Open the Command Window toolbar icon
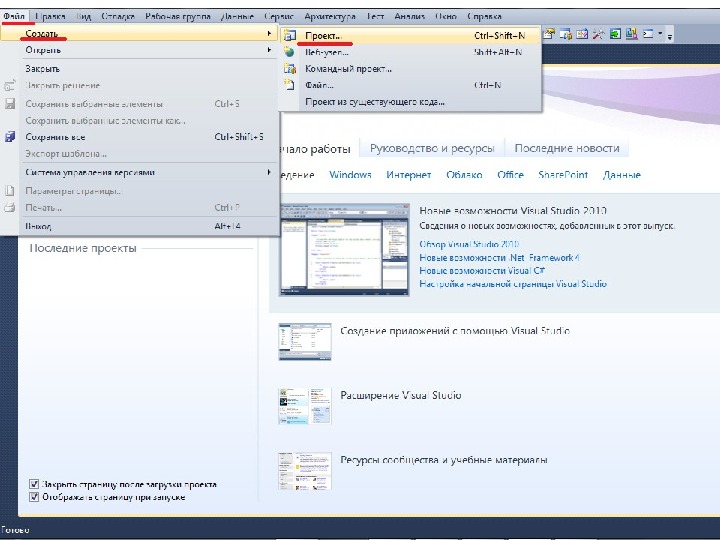The image size is (720, 540). [x=648, y=34]
